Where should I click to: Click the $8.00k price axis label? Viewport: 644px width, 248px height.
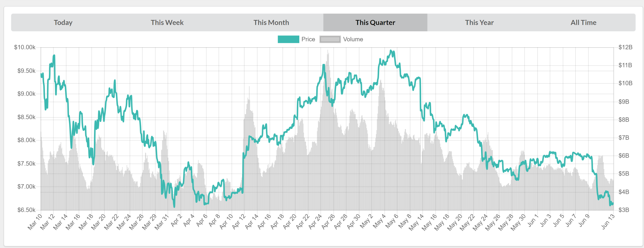coord(26,140)
